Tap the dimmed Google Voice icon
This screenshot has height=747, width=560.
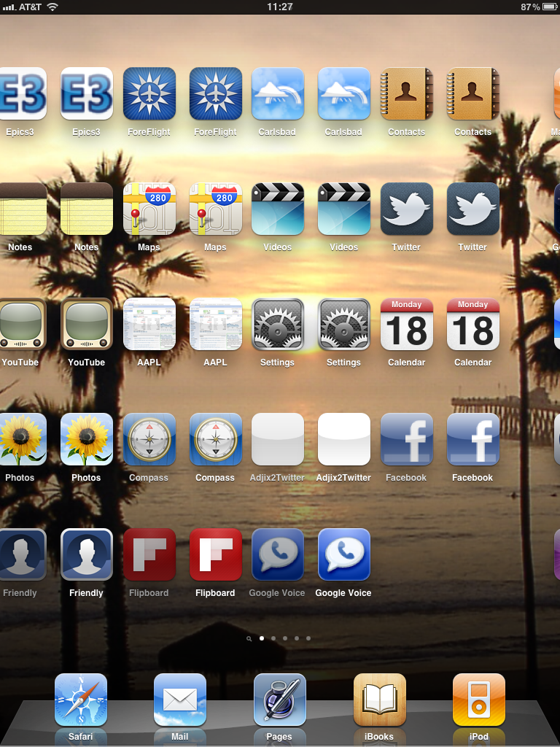tap(278, 554)
